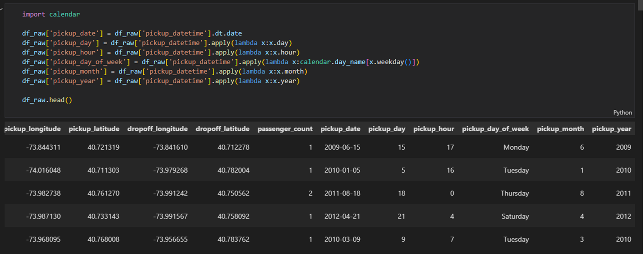Click dropoff longitude value -73.979268
Viewport: 644px width, 254px height.
[x=170, y=170]
